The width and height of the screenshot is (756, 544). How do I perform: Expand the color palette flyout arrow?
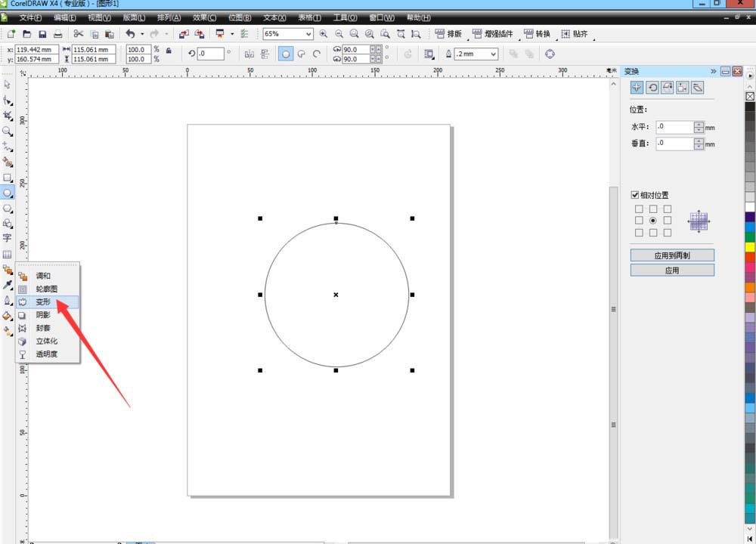click(750, 76)
